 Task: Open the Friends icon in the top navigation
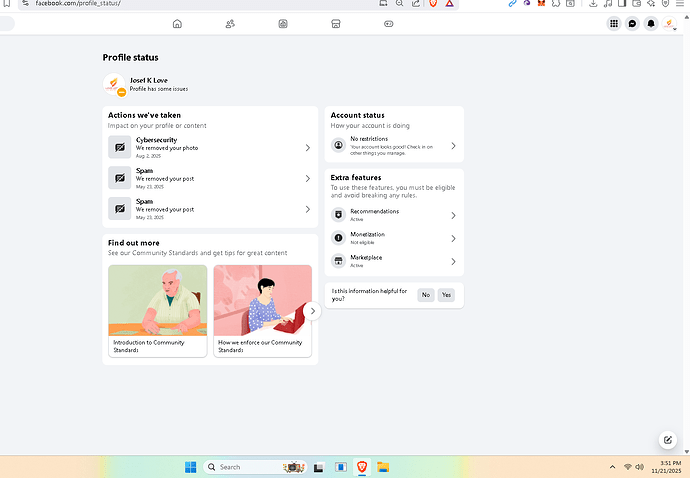tap(230, 23)
